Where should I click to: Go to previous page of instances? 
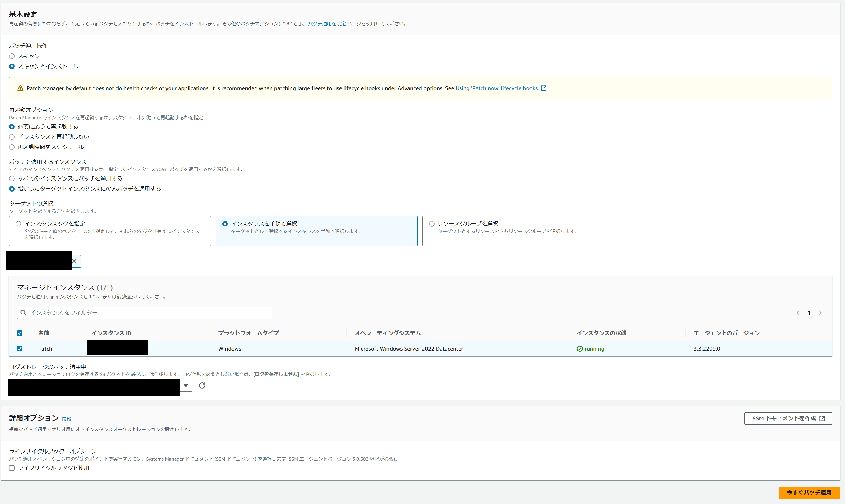click(798, 313)
